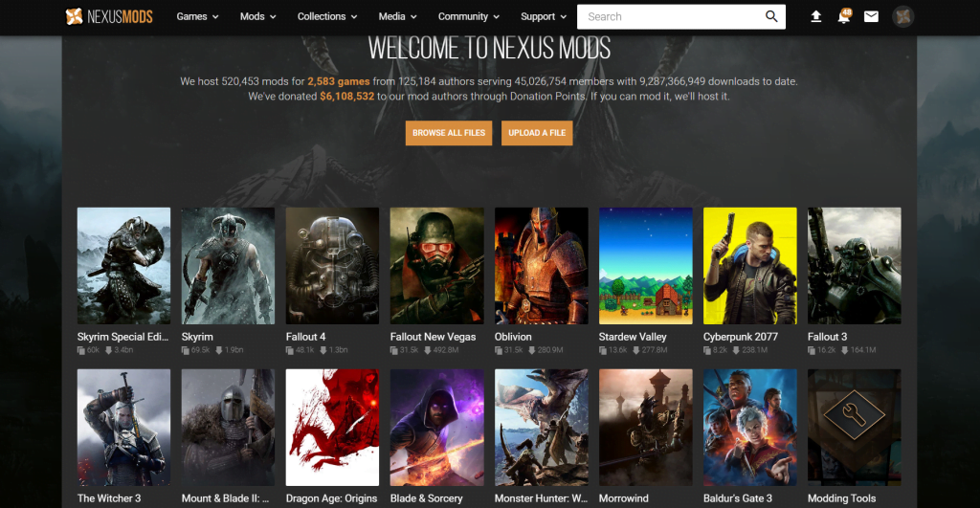Click the 2,583 games link
This screenshot has height=508, width=980.
pyautogui.click(x=339, y=81)
